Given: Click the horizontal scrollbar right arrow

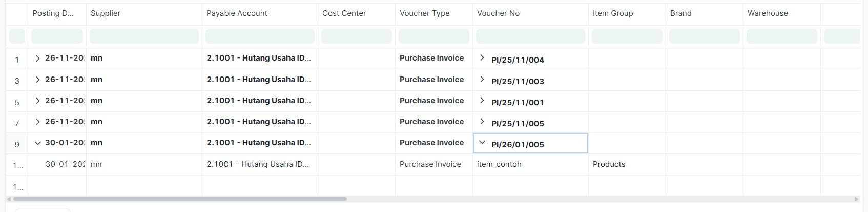Looking at the screenshot, I should 856,199.
